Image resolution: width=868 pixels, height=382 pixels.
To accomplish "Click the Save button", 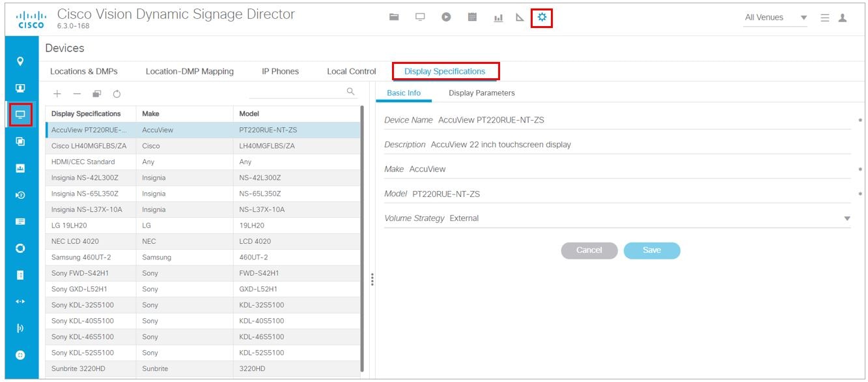I will point(652,250).
